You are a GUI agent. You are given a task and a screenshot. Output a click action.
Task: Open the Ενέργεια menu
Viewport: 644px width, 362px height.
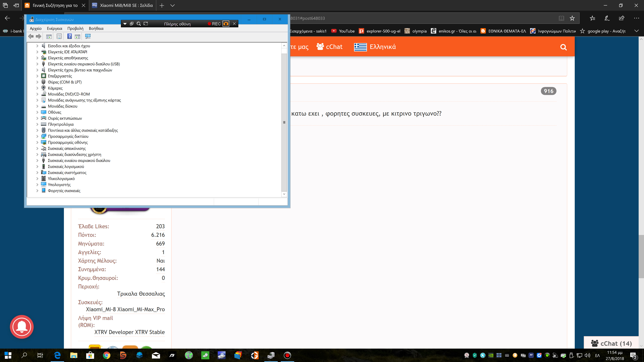(55, 28)
